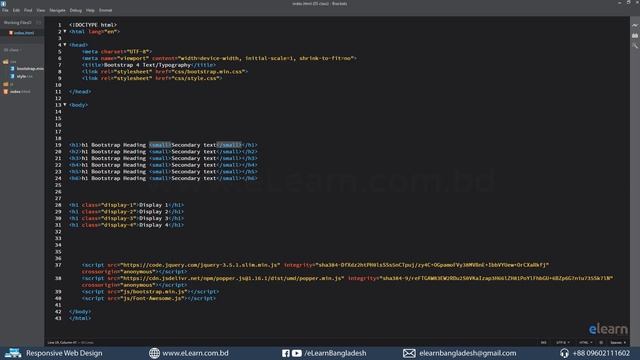
Task: Click the Brackets app icon in title bar
Action: coord(4,3)
